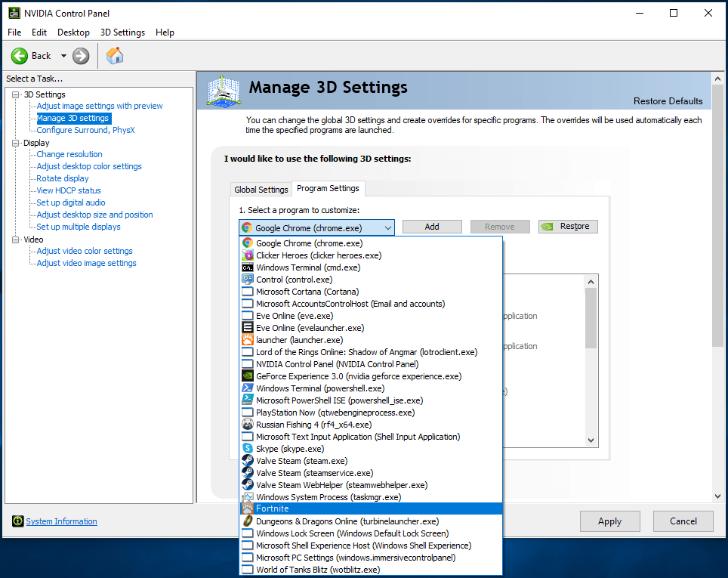
Task: Select Microsoft Cortana (Cortana) entry
Action: pyautogui.click(x=371, y=292)
